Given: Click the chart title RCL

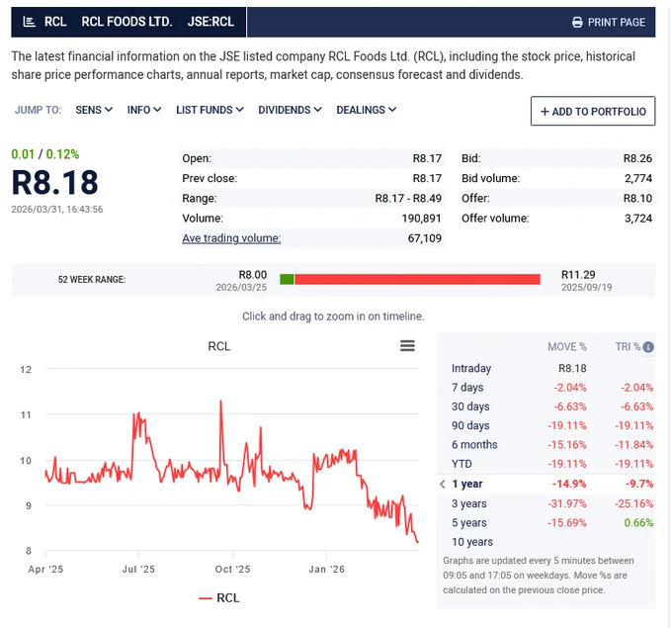Looking at the screenshot, I should pos(219,346).
